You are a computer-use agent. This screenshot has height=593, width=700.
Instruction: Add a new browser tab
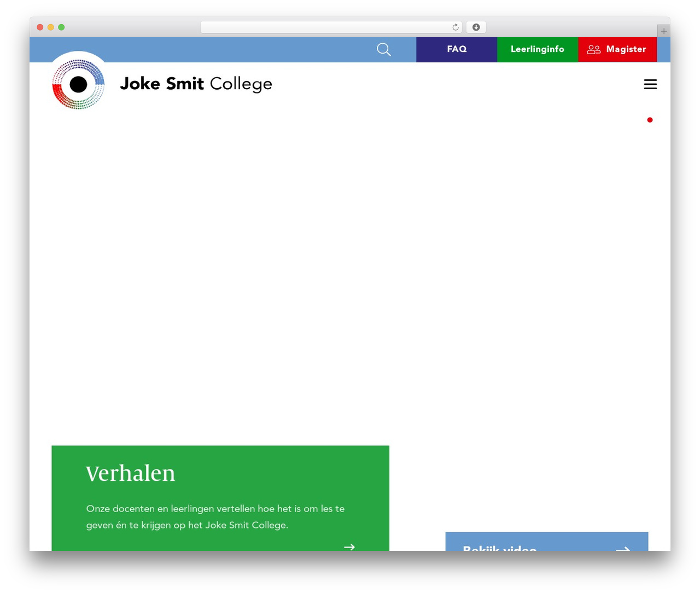(663, 31)
